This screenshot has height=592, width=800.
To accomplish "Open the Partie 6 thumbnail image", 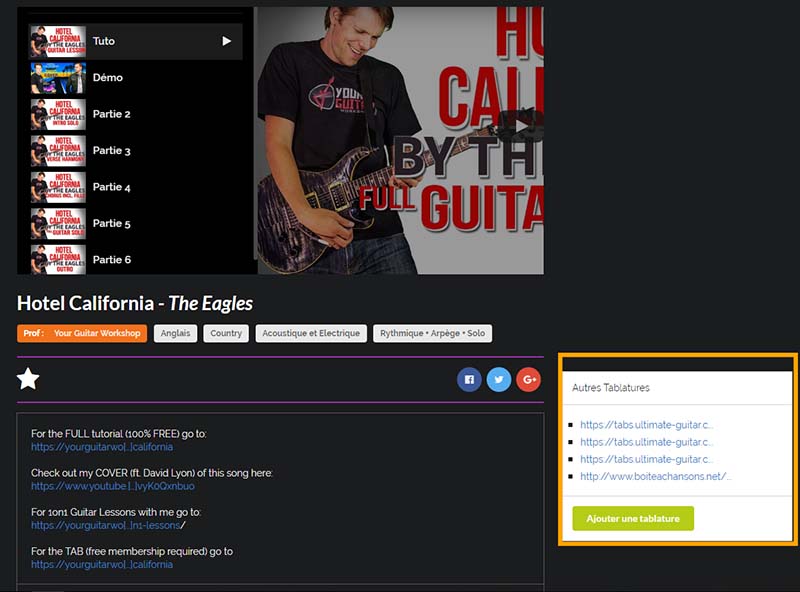I will [58, 260].
